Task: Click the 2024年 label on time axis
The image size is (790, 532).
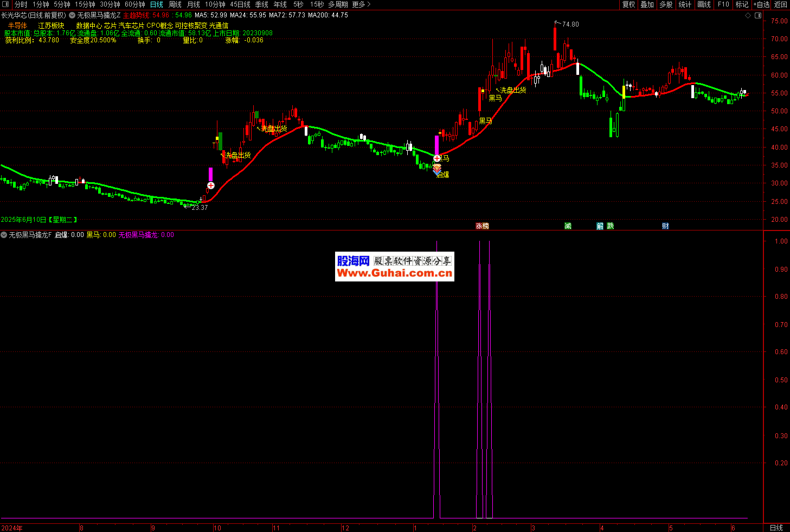Action: click(x=12, y=528)
